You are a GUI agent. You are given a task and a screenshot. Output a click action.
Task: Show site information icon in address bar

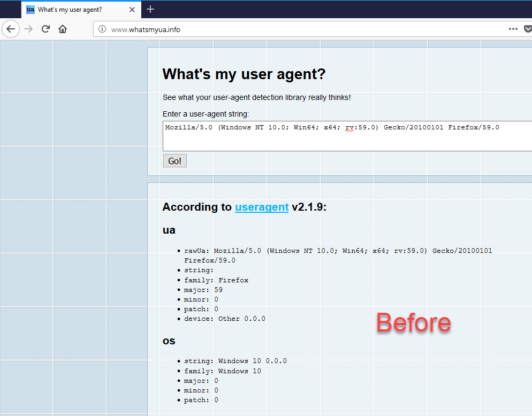102,29
